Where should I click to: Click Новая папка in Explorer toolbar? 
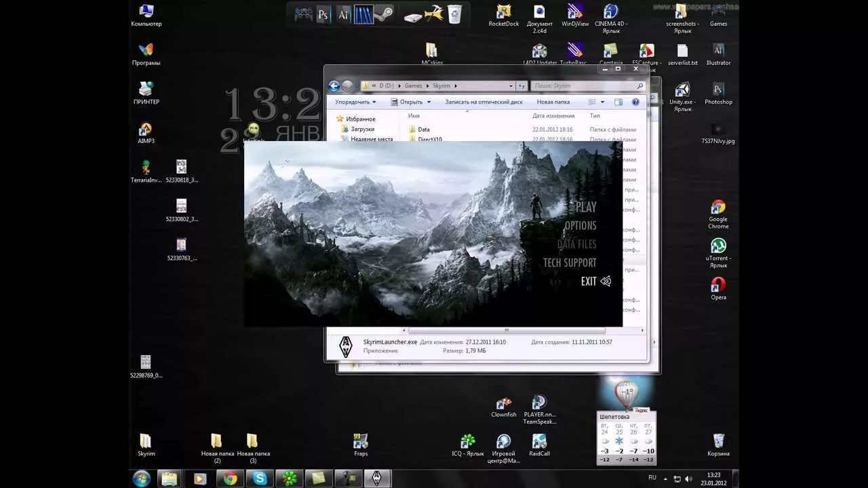coord(553,102)
